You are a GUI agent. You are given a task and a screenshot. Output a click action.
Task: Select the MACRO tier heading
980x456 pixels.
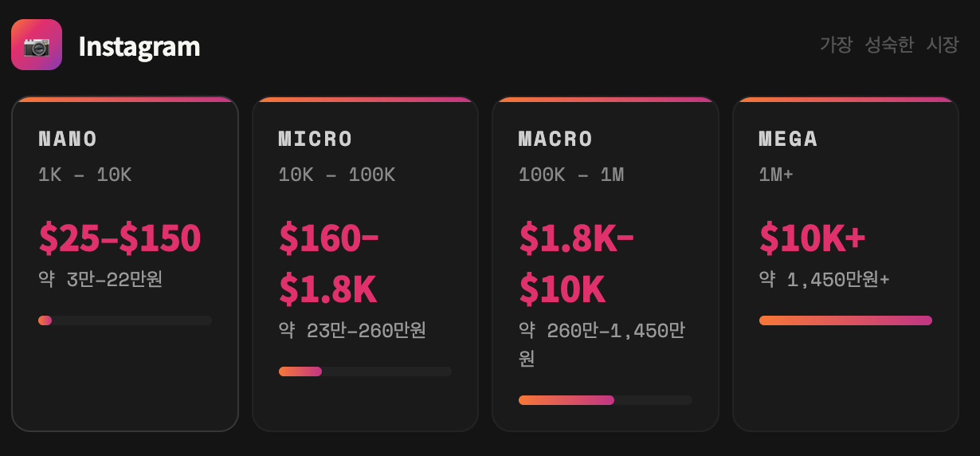[555, 139]
